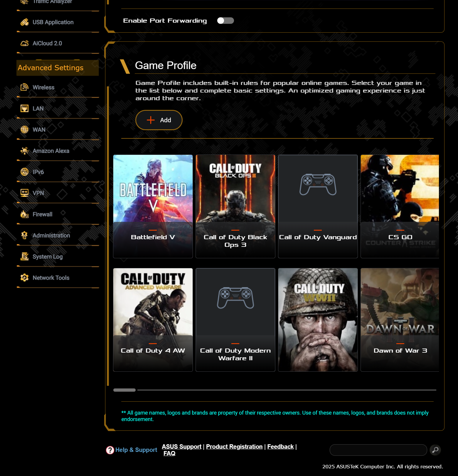Select the Battlefield V game card
Image resolution: width=458 pixels, height=476 pixels.
(153, 206)
